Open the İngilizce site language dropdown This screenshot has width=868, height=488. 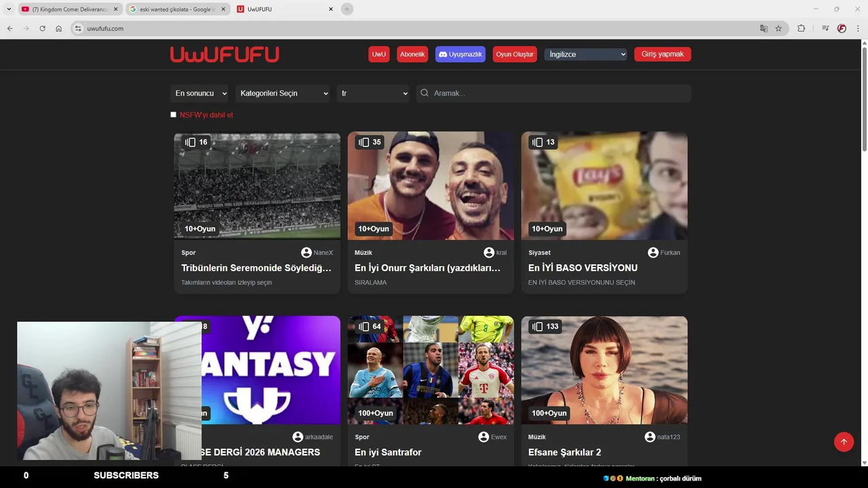(x=587, y=54)
